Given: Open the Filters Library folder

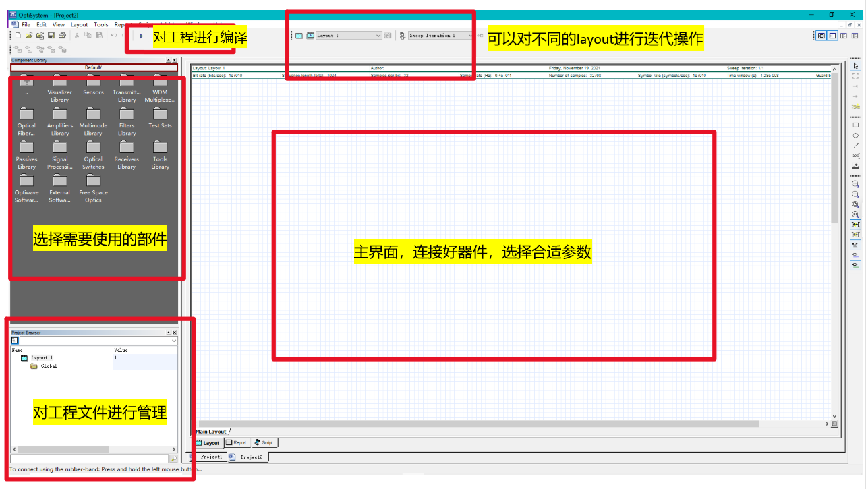Looking at the screenshot, I should pos(127,121).
